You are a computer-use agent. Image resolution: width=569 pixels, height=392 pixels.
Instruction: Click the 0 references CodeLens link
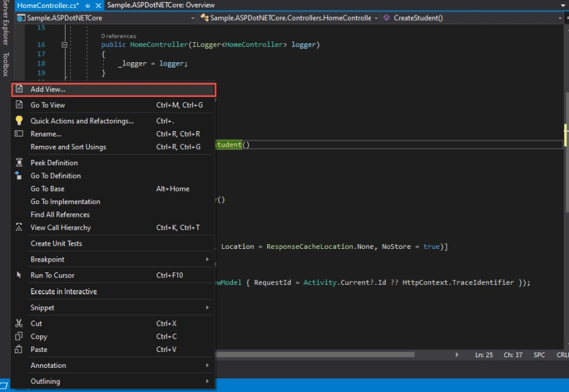pyautogui.click(x=118, y=36)
